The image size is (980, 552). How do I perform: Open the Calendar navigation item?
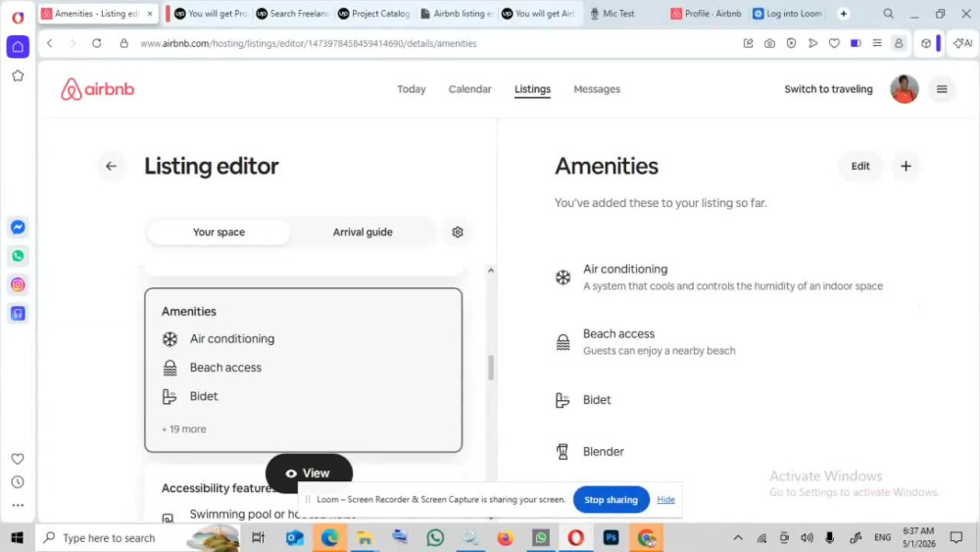(x=470, y=89)
